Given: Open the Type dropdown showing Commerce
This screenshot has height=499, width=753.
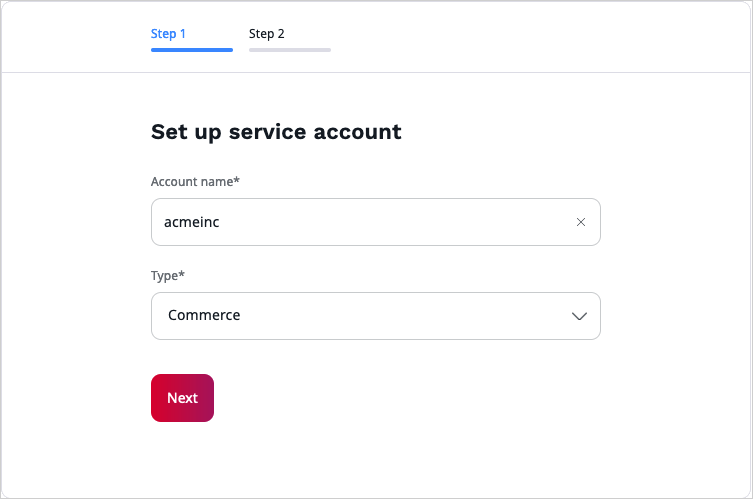Looking at the screenshot, I should coord(375,316).
